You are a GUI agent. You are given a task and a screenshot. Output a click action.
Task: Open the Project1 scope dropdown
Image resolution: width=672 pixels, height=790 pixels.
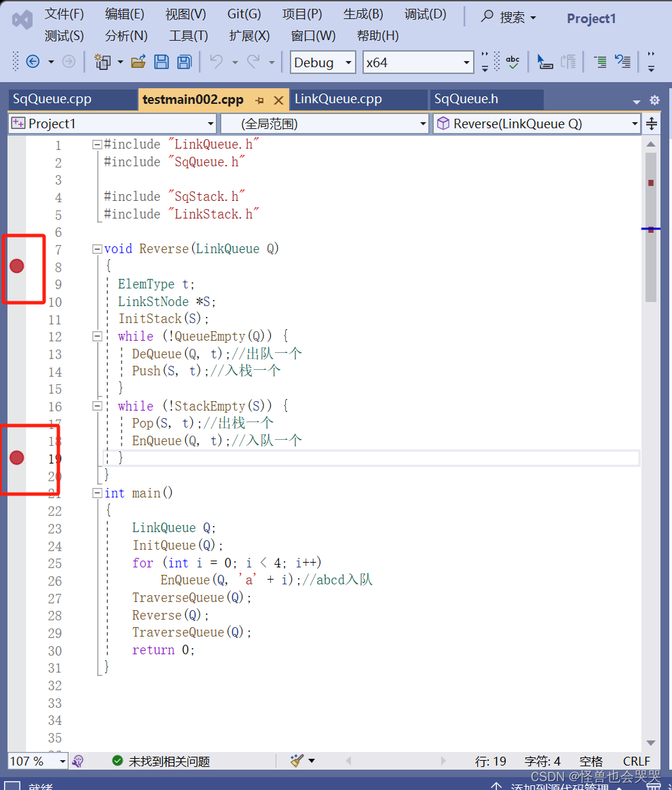[x=112, y=124]
